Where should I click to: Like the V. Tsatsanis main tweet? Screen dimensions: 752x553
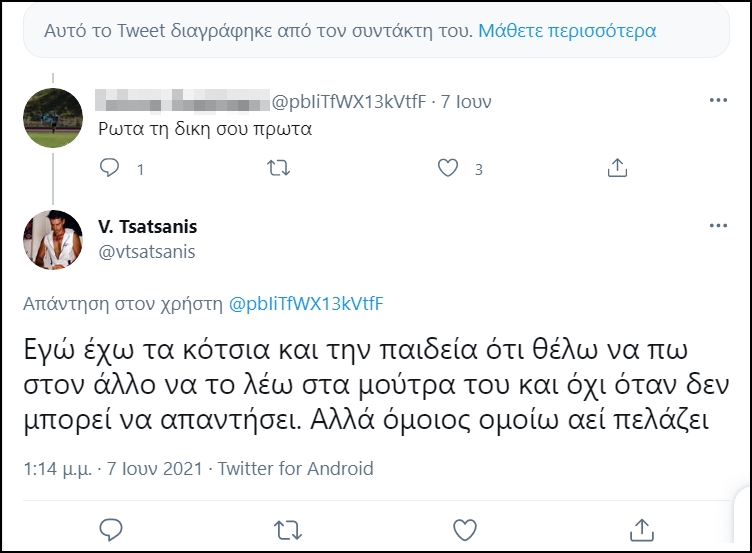tap(464, 526)
